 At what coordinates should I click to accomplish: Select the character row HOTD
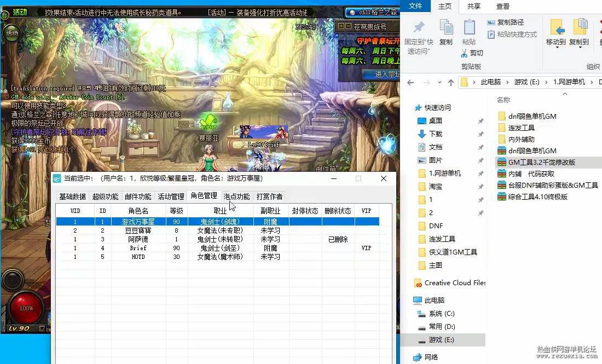(x=218, y=257)
